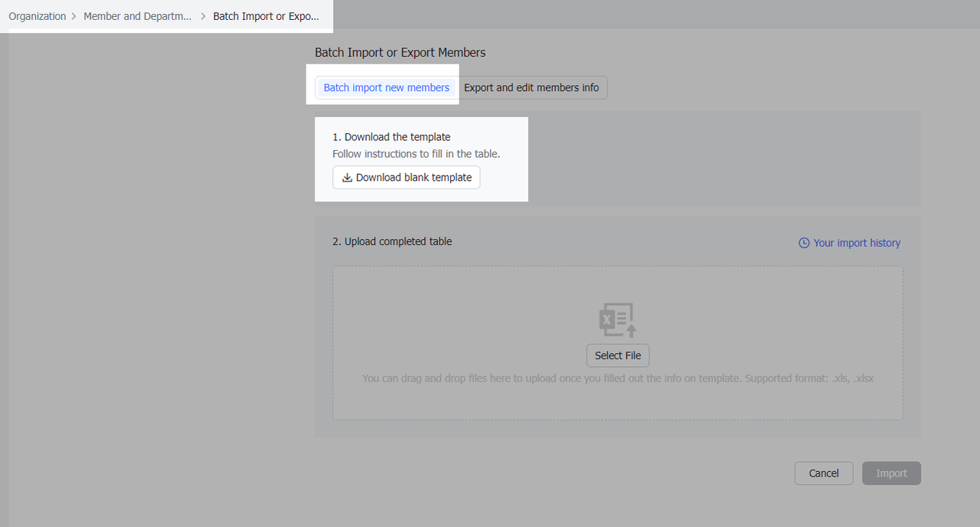Switch to Batch import new members tab
This screenshot has width=980, height=527.
387,88
